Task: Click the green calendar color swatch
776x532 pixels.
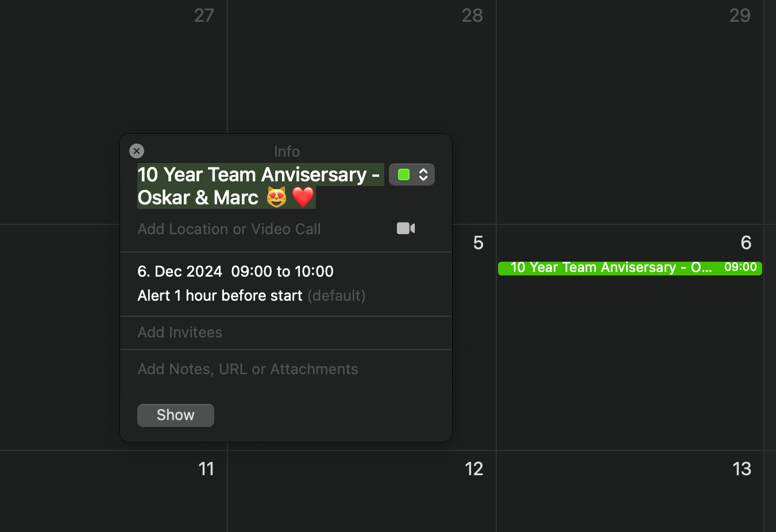Action: click(x=404, y=174)
